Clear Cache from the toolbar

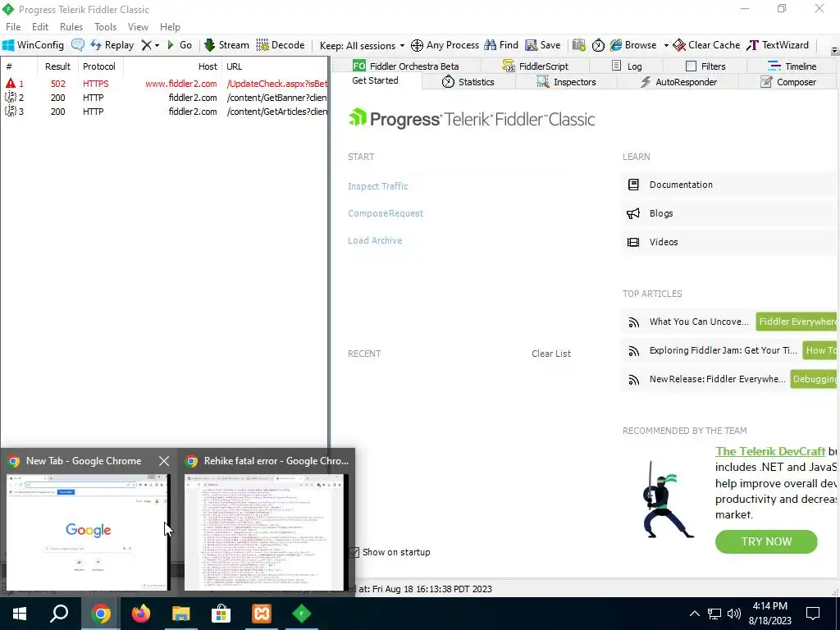pos(706,45)
